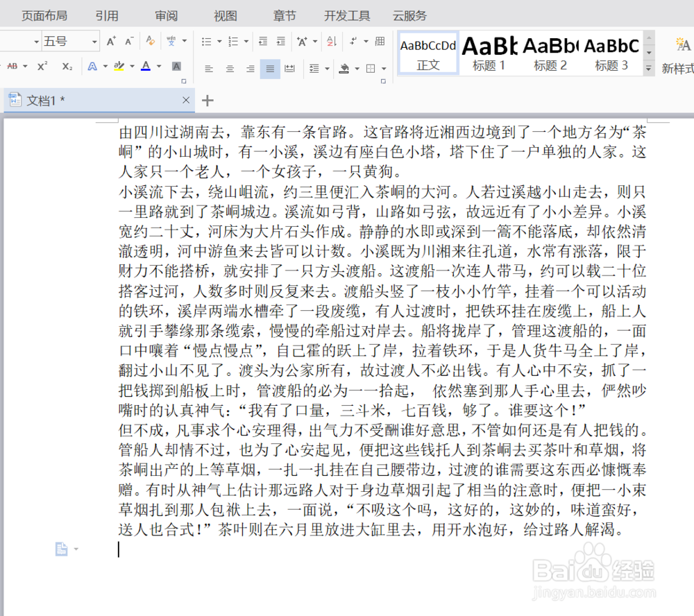Open 审阅 tab
The height and width of the screenshot is (616, 694).
pos(167,16)
